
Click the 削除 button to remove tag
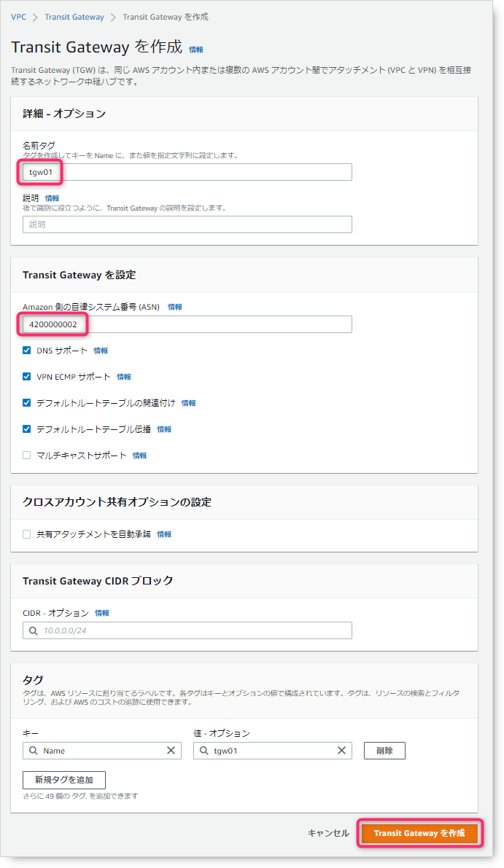coord(384,751)
